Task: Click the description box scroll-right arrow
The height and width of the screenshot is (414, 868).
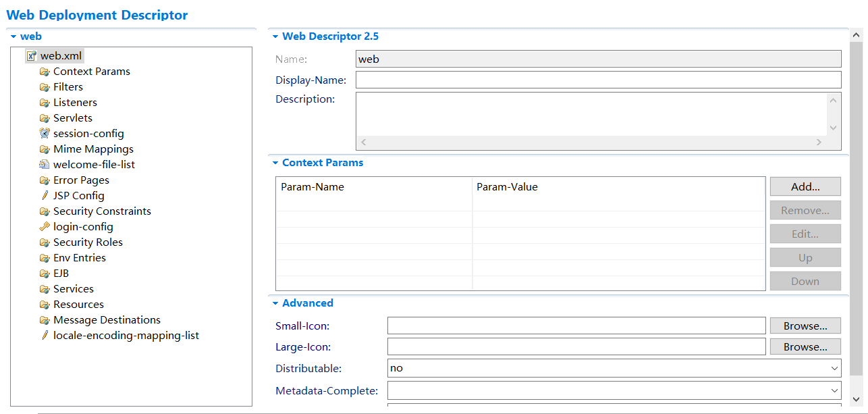Action: [x=819, y=142]
